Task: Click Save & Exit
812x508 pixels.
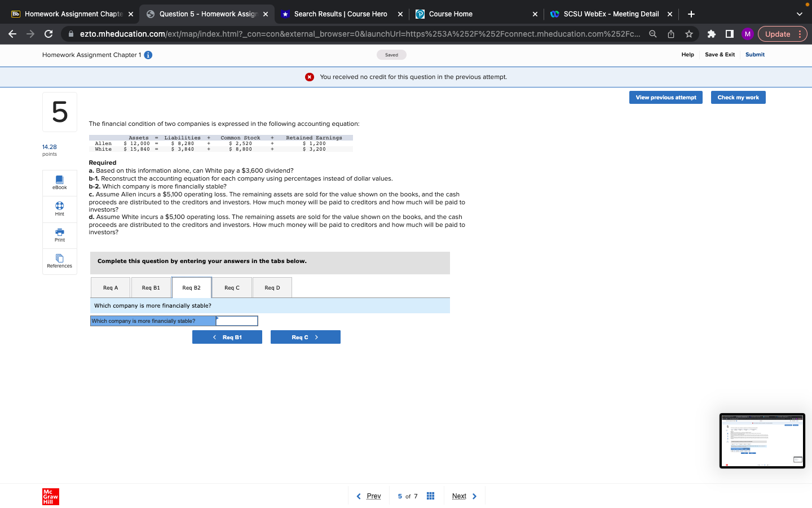Action: point(720,55)
